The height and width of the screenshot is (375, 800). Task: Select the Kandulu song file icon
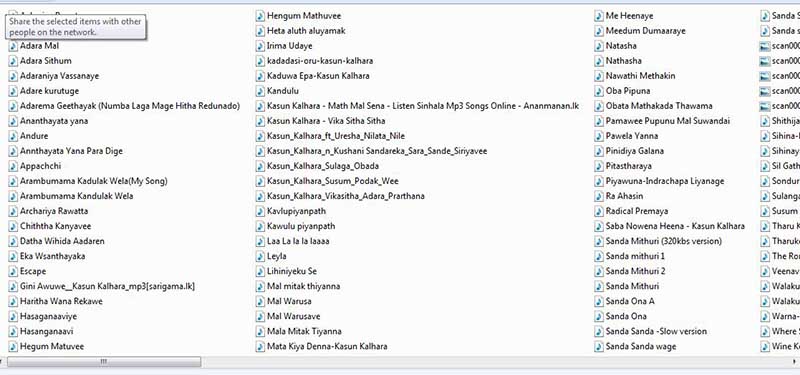coord(260,91)
